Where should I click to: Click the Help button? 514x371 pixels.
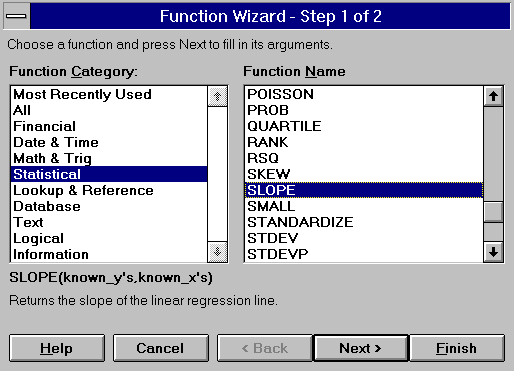pyautogui.click(x=57, y=348)
